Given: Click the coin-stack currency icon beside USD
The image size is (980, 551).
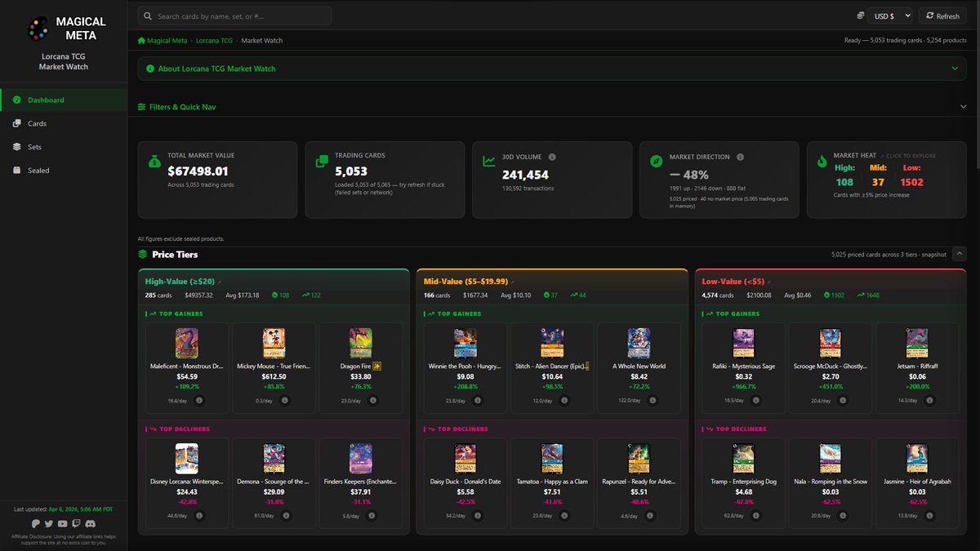Looking at the screenshot, I should pyautogui.click(x=861, y=16).
